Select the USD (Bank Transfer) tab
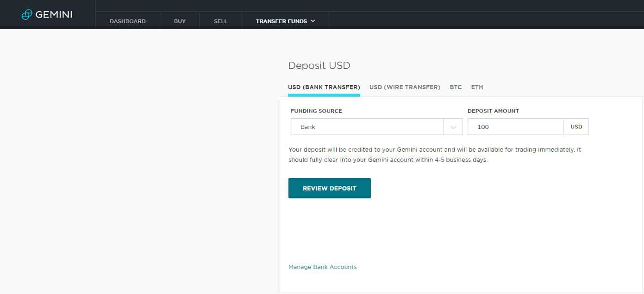Viewport: 644px width, 294px height. point(324,87)
